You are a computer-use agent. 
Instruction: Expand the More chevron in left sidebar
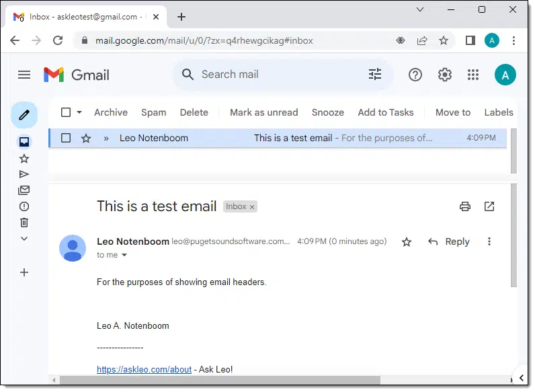point(24,239)
